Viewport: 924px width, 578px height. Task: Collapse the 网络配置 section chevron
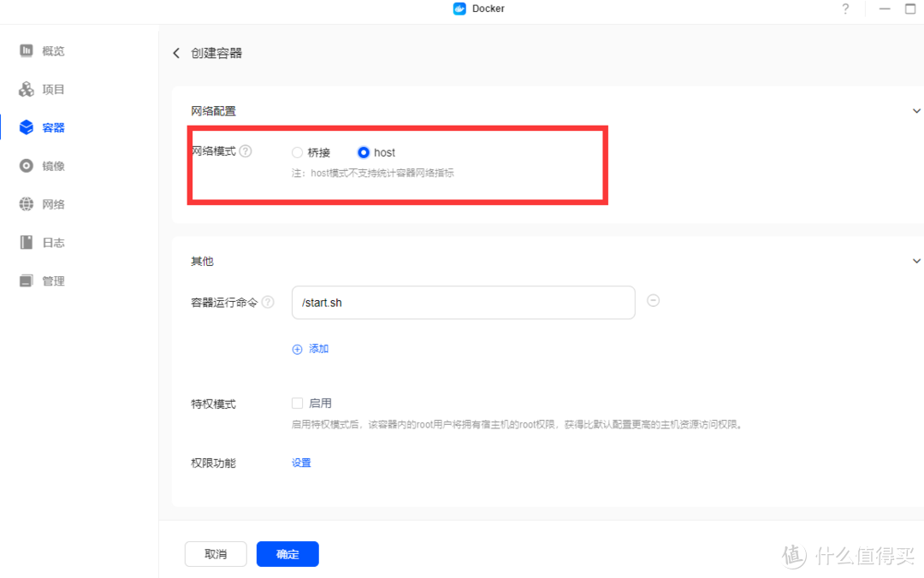pyautogui.click(x=916, y=111)
